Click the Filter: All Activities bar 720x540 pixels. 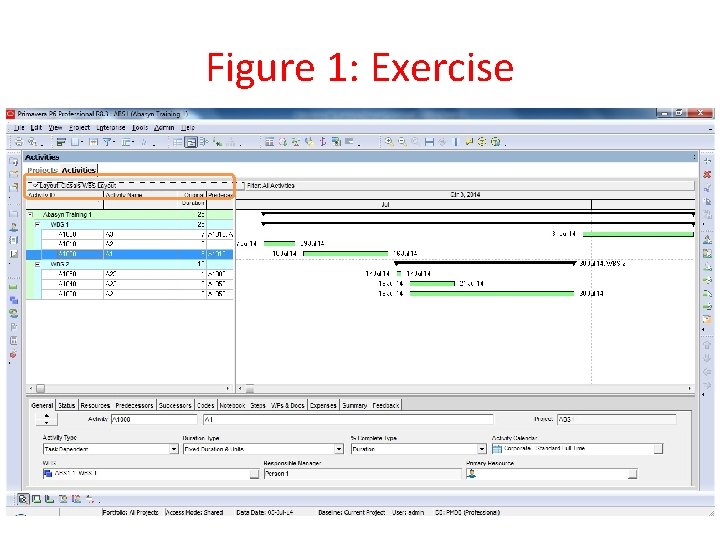469,186
